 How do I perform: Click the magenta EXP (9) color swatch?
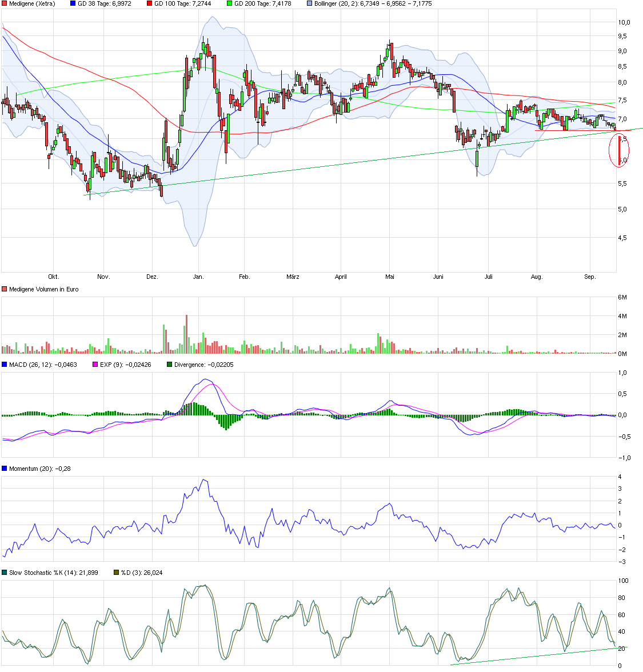click(94, 363)
